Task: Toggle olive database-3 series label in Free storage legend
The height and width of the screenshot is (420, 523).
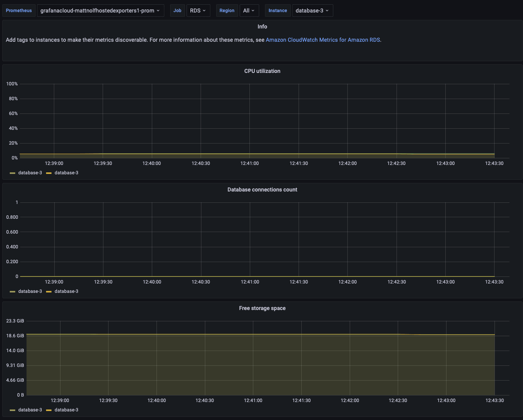Action: pos(30,410)
